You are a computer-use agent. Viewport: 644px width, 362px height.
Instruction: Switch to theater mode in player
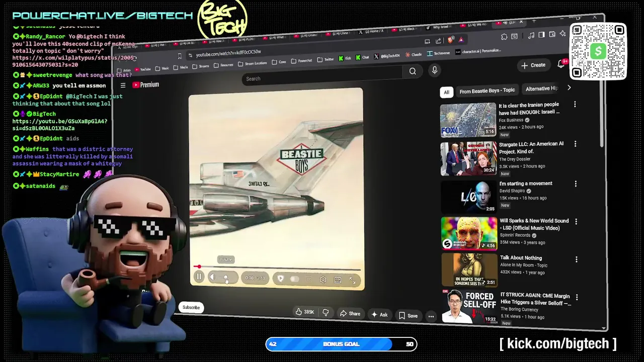(x=338, y=280)
